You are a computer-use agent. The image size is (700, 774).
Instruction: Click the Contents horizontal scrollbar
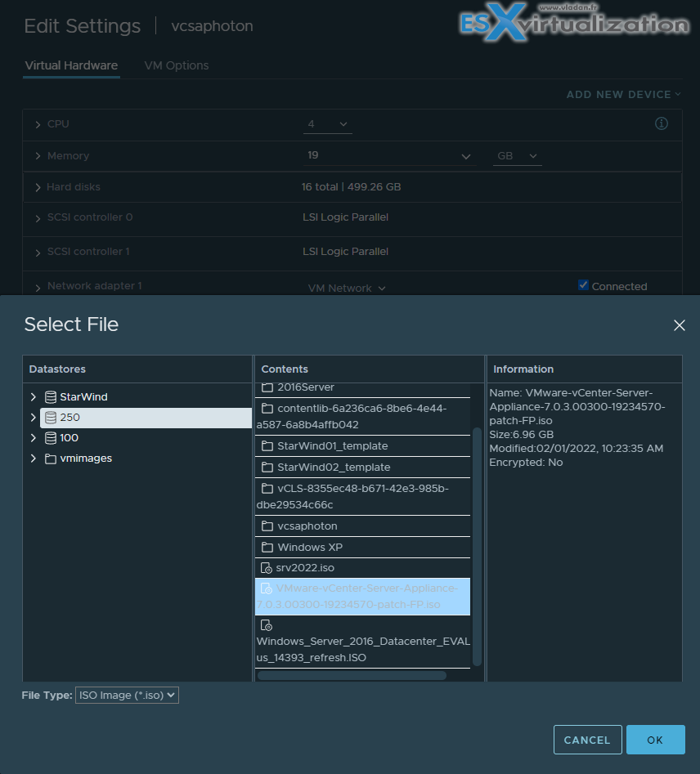[352, 675]
